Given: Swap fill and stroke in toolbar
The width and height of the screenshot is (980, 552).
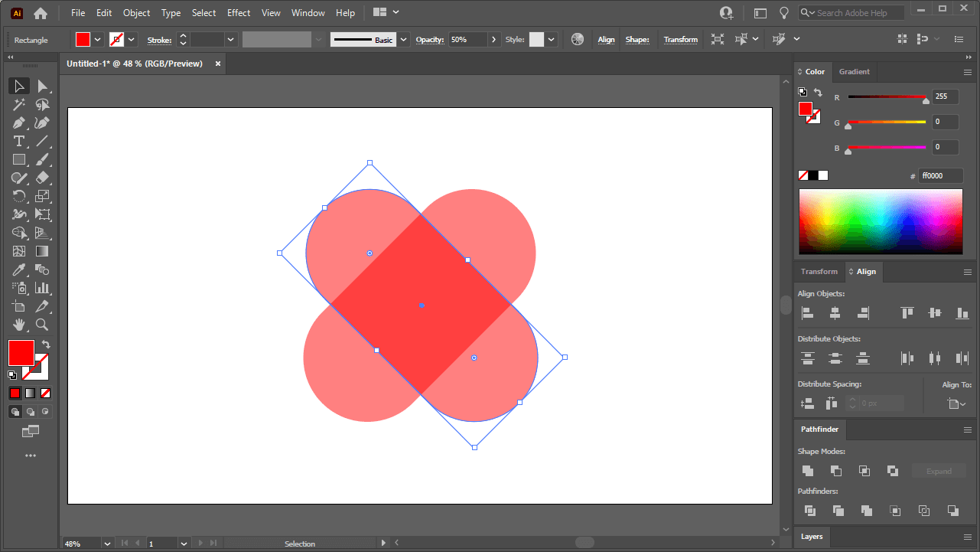Looking at the screenshot, I should (46, 345).
